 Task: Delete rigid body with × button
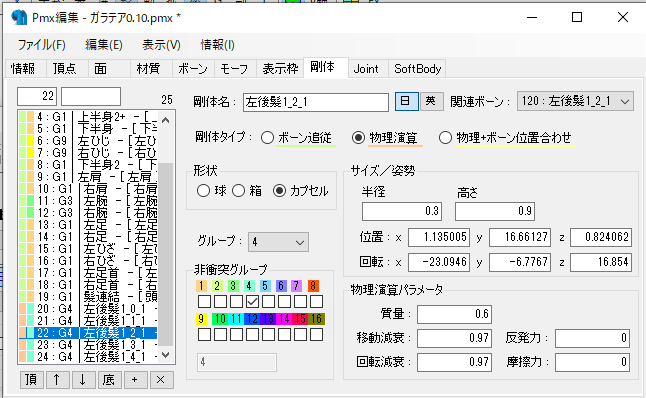click(x=161, y=379)
